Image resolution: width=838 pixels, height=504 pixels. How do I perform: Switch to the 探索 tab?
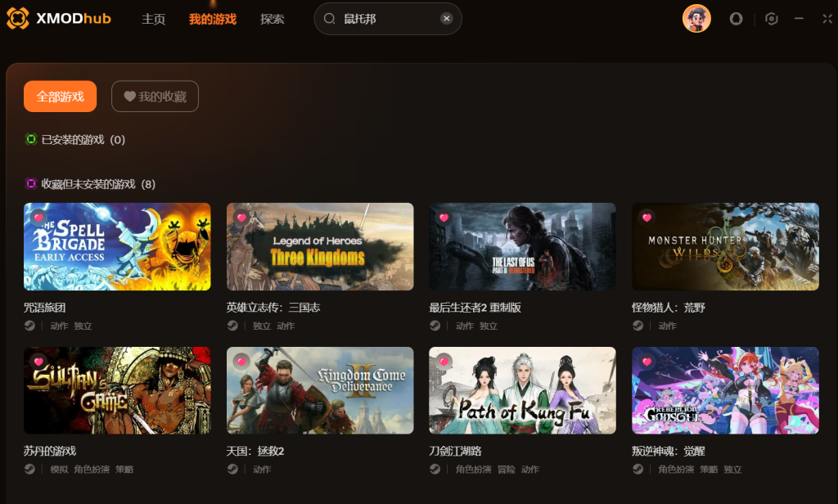point(272,20)
